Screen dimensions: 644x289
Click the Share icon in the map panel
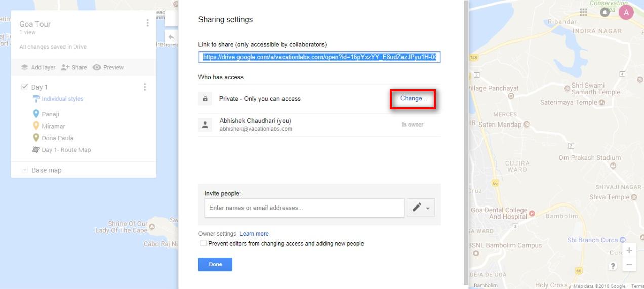click(x=65, y=67)
